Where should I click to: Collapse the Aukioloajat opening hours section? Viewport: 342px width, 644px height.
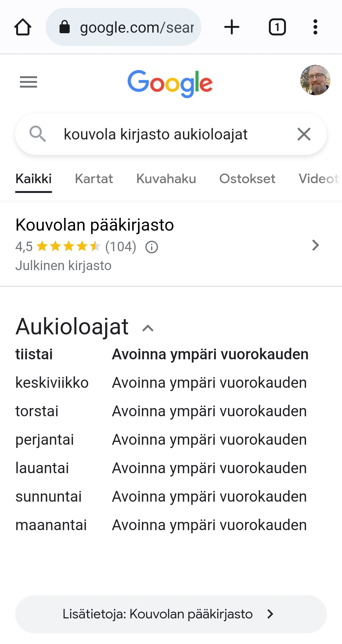(x=148, y=328)
